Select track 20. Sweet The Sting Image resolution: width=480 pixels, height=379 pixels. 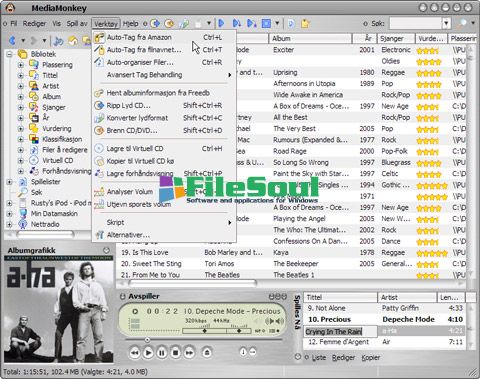[290, 264]
